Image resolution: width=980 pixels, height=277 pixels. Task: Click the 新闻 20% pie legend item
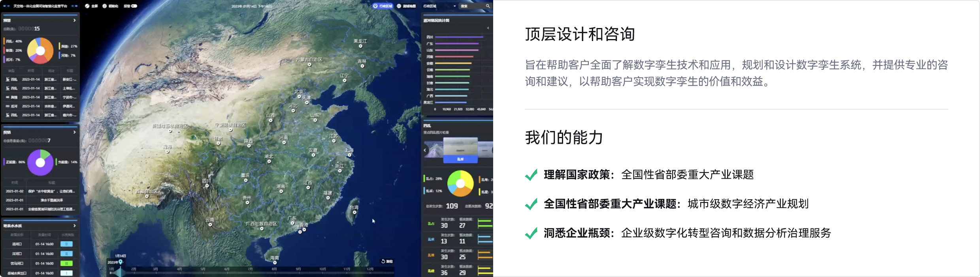tap(13, 51)
